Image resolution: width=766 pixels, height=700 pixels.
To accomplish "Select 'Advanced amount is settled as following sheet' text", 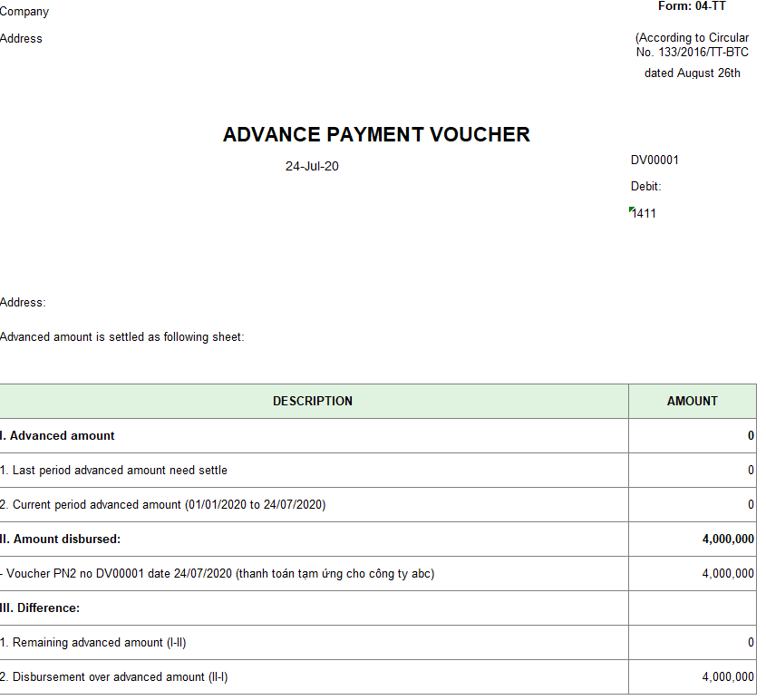I will pos(122,337).
